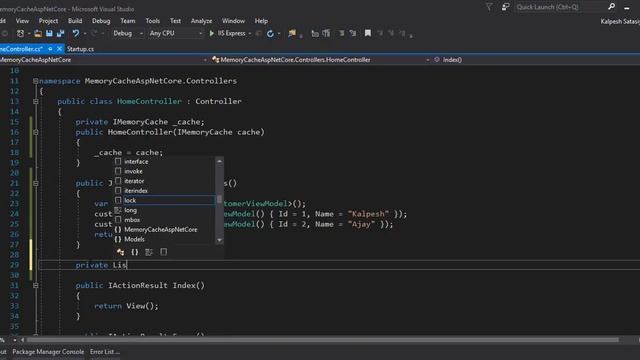Image resolution: width=640 pixels, height=360 pixels.
Task: Save the current file with the disk icon
Action: coord(49,33)
